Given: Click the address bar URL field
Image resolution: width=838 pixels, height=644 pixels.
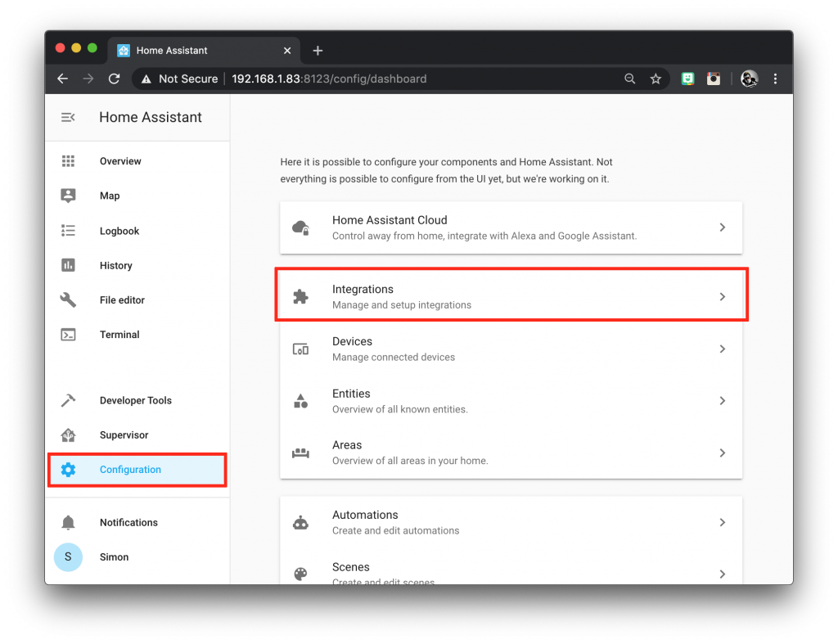Looking at the screenshot, I should pos(401,79).
